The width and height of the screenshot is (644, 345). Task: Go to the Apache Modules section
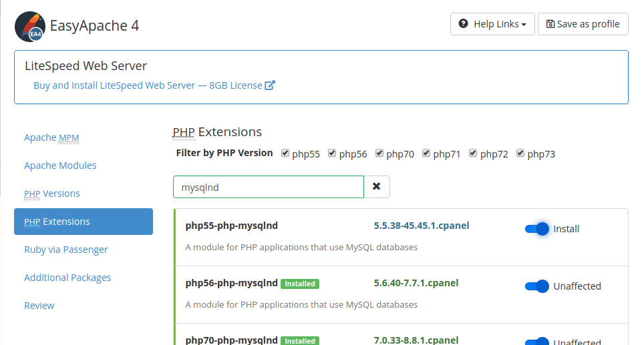point(60,165)
